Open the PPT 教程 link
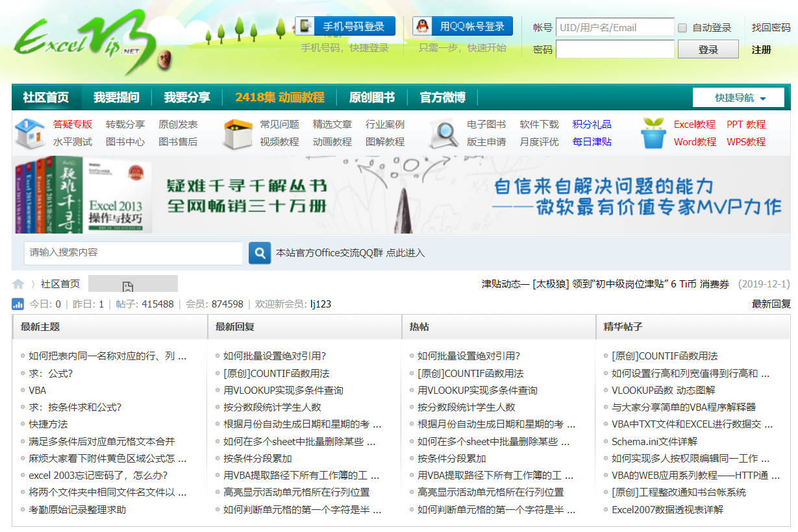The image size is (798, 532). 746,124
